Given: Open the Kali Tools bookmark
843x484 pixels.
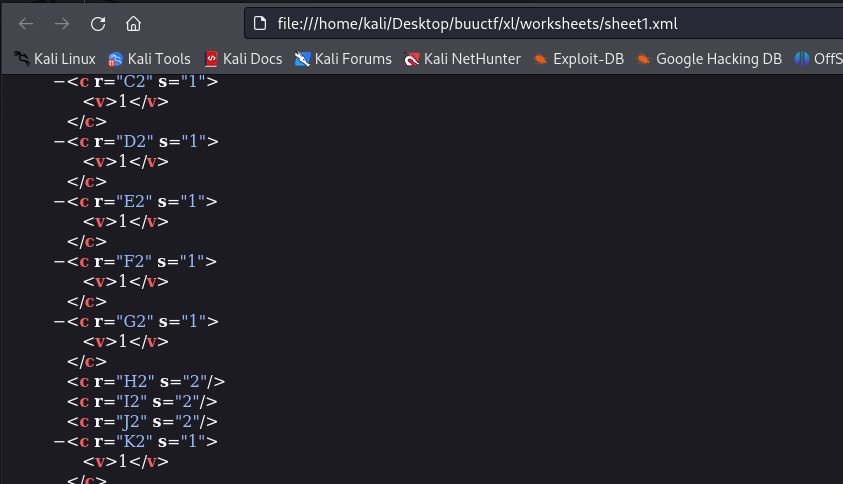Looking at the screenshot, I should click(149, 59).
